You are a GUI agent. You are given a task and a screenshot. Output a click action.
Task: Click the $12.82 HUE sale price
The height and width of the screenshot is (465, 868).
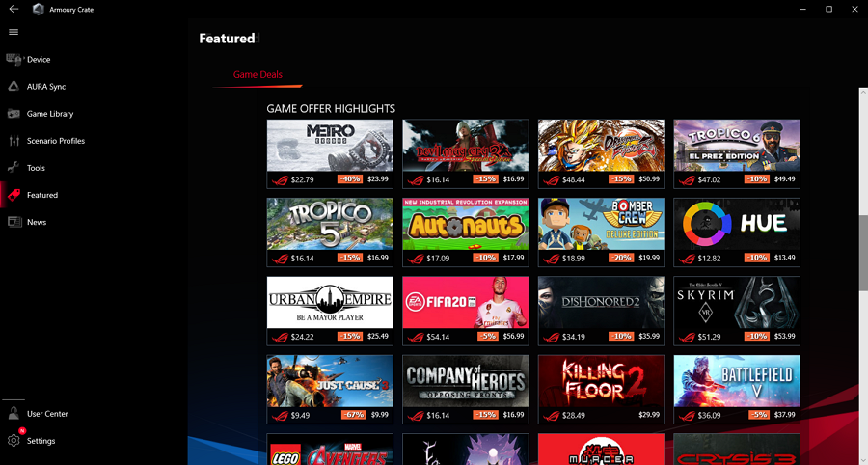click(709, 258)
